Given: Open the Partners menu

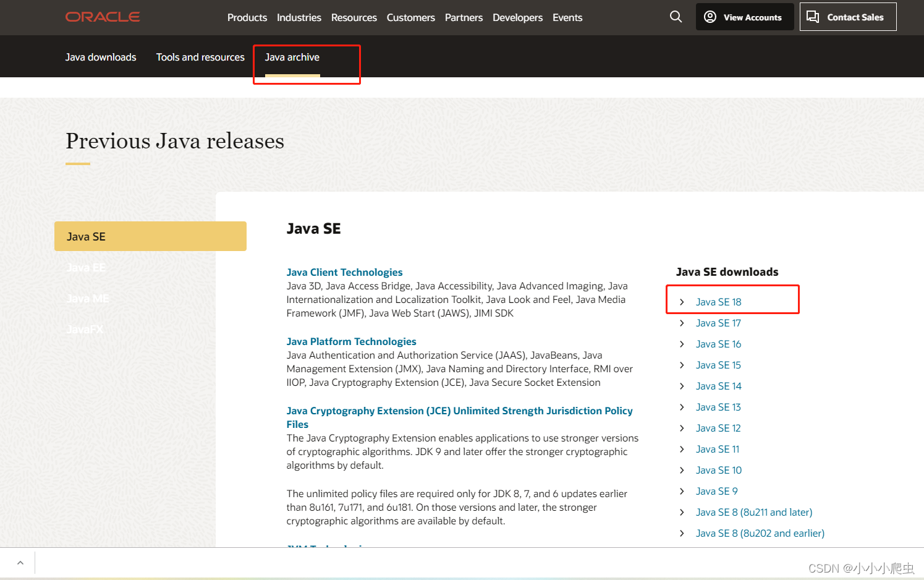Looking at the screenshot, I should pyautogui.click(x=464, y=17).
